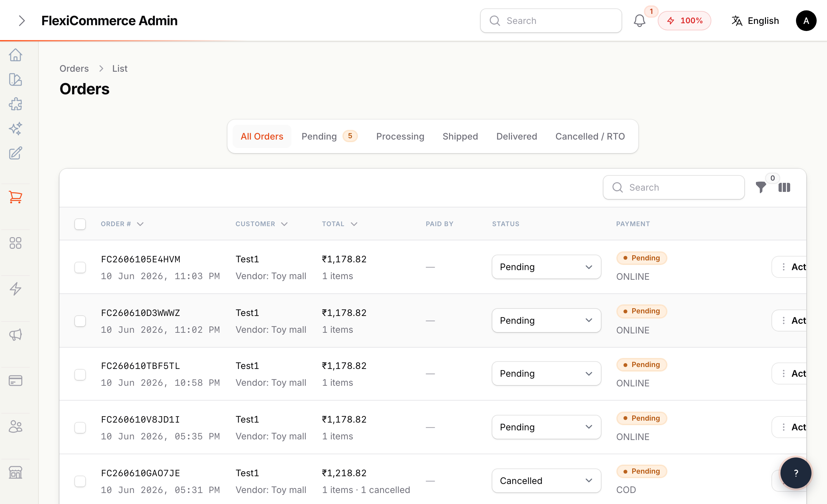Open Actions menu for order FC260610D3WWWZ
This screenshot has height=504, width=827.
coord(790,320)
